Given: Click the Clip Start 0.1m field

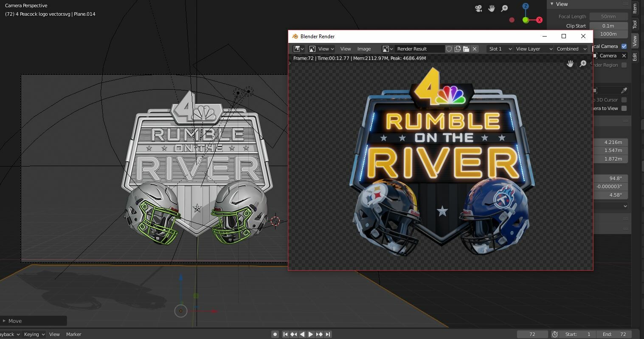Looking at the screenshot, I should (608, 26).
